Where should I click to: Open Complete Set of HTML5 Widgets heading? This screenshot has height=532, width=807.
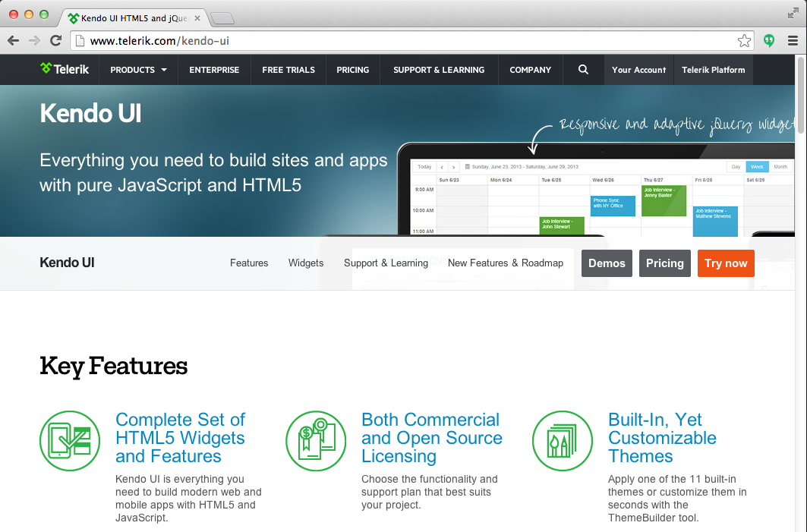[180, 438]
